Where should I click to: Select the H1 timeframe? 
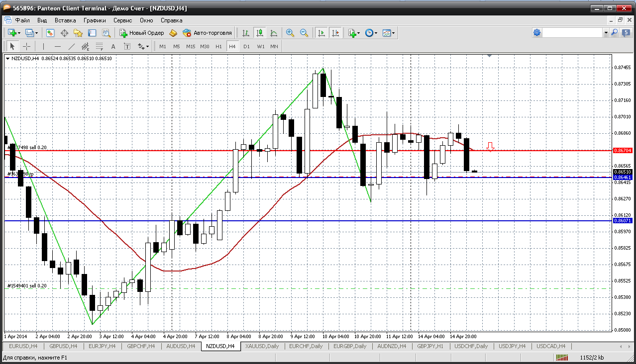click(x=219, y=46)
